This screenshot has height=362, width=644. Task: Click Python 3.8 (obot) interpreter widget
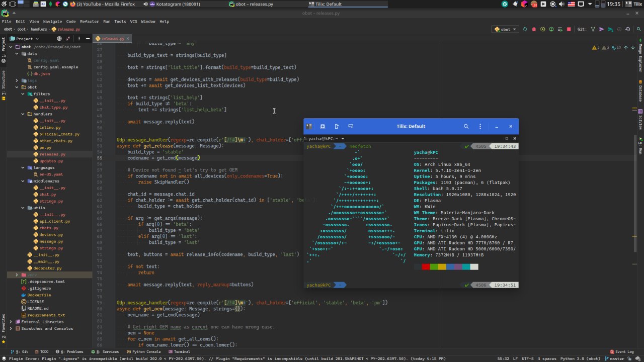pos(579,358)
